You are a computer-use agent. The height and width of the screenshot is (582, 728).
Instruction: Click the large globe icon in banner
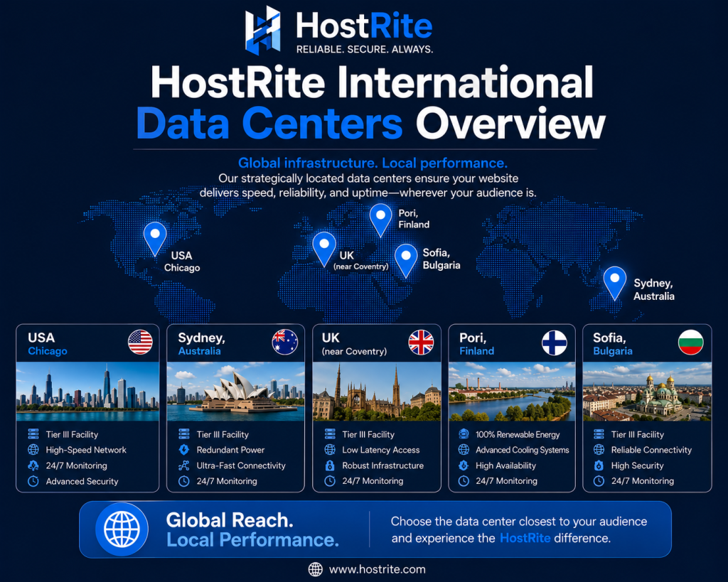point(122,529)
